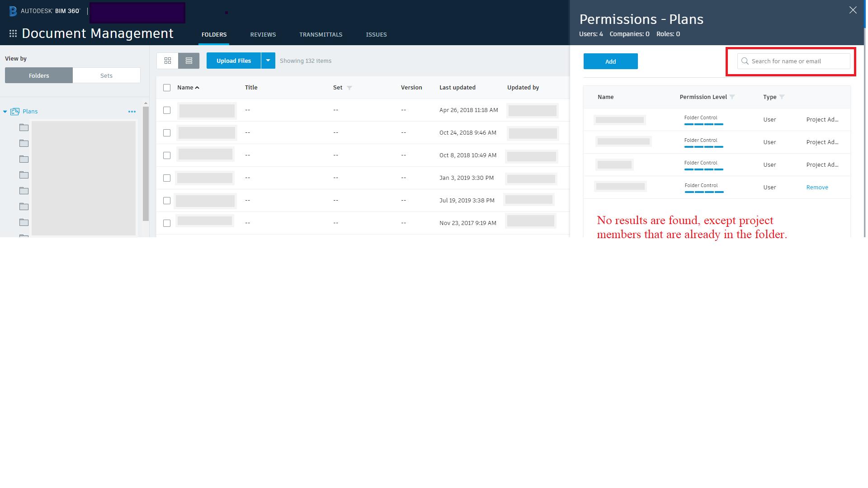This screenshot has width=868, height=488.
Task: Check the row dated Jul 19, 2019
Action: [x=167, y=201]
